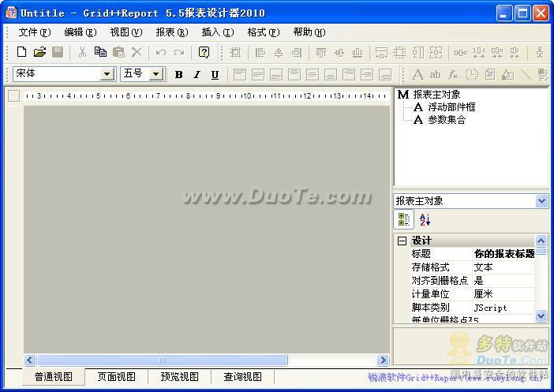Switch properties to categorized view icon

[x=404, y=220]
